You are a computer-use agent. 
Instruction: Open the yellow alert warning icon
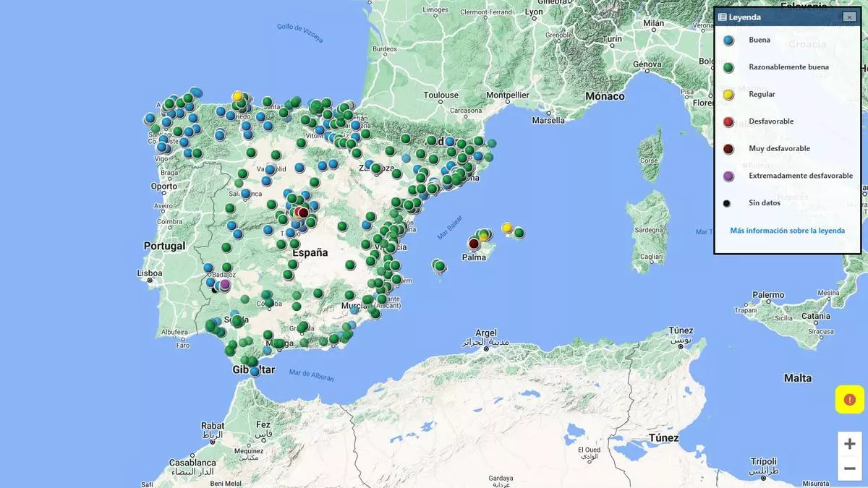[x=849, y=400]
